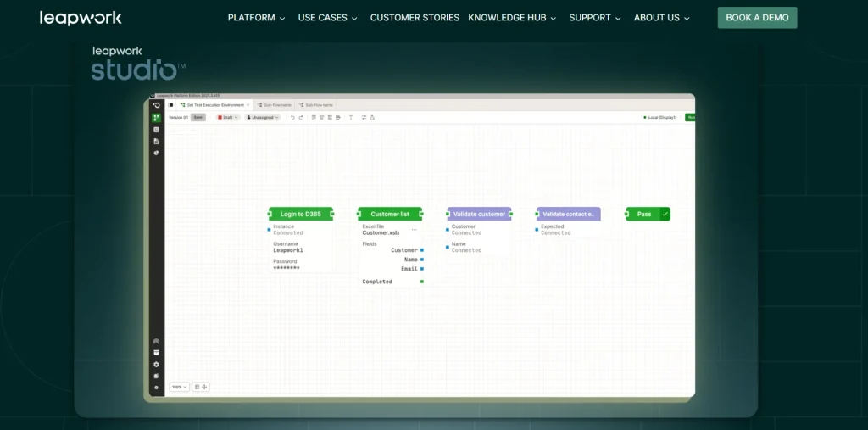Toggle the grid icon beside zoom
Image resolution: width=868 pixels, height=430 pixels.
[197, 387]
